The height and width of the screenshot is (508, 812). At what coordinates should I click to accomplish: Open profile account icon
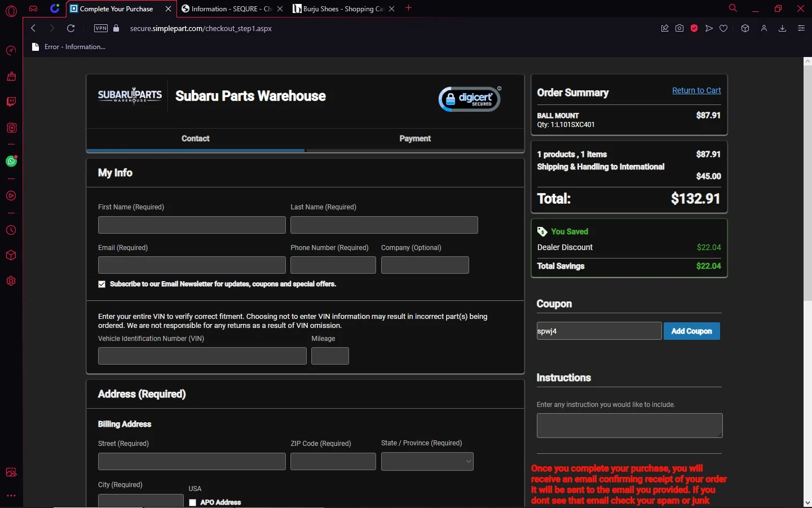pyautogui.click(x=764, y=28)
